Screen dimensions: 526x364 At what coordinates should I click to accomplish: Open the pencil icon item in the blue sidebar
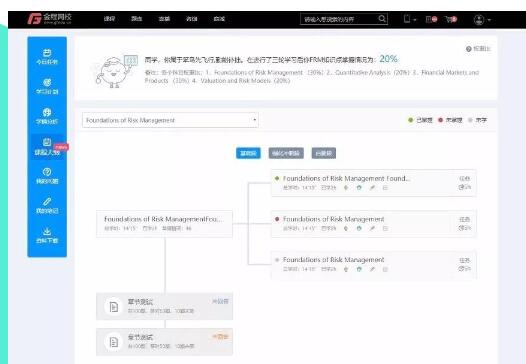coord(47,205)
